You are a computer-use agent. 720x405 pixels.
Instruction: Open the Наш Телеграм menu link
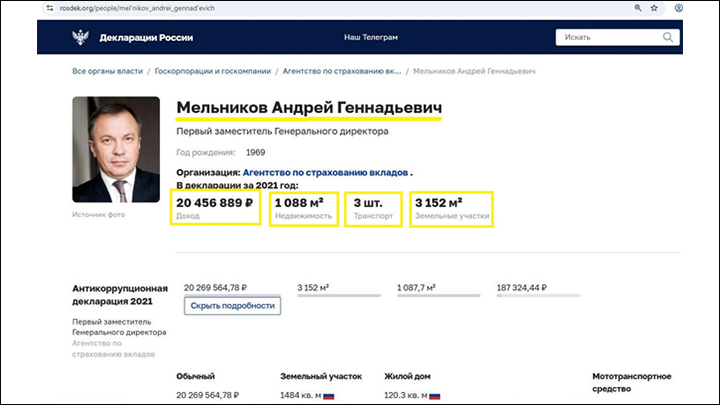[371, 38]
